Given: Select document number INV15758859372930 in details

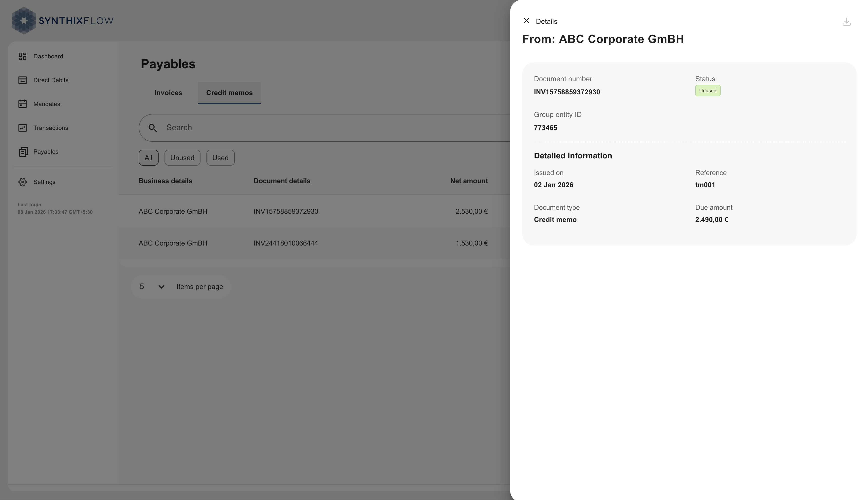Looking at the screenshot, I should (x=567, y=92).
